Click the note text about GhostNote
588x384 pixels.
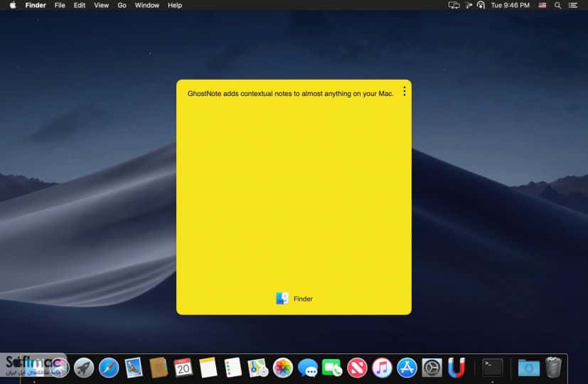point(290,93)
